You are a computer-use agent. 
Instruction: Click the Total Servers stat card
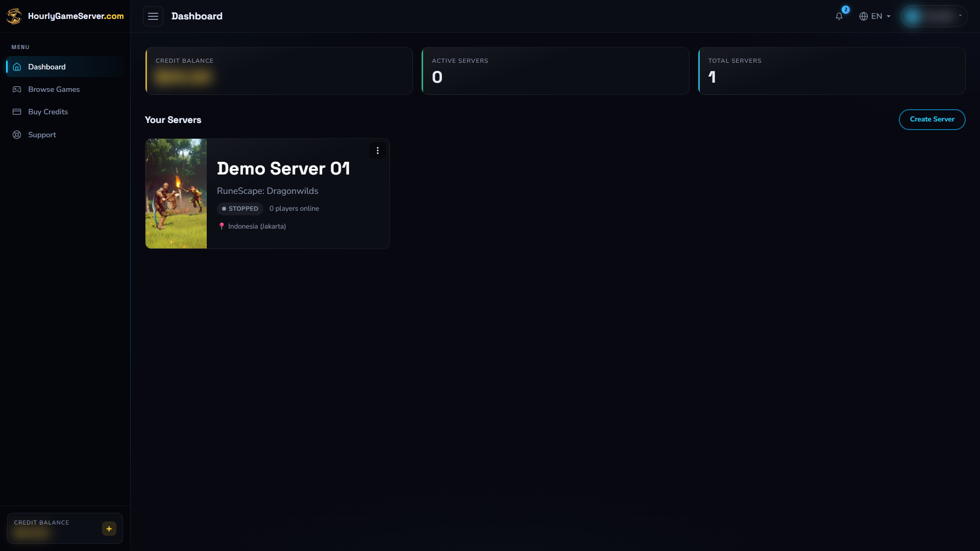831,71
